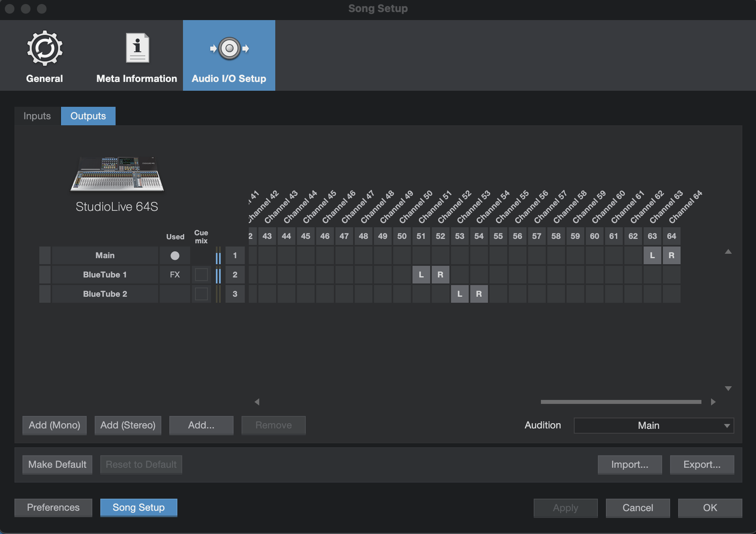Screen dimensions: 756x534
Task: Switch to the Inputs tab
Action: click(37, 116)
